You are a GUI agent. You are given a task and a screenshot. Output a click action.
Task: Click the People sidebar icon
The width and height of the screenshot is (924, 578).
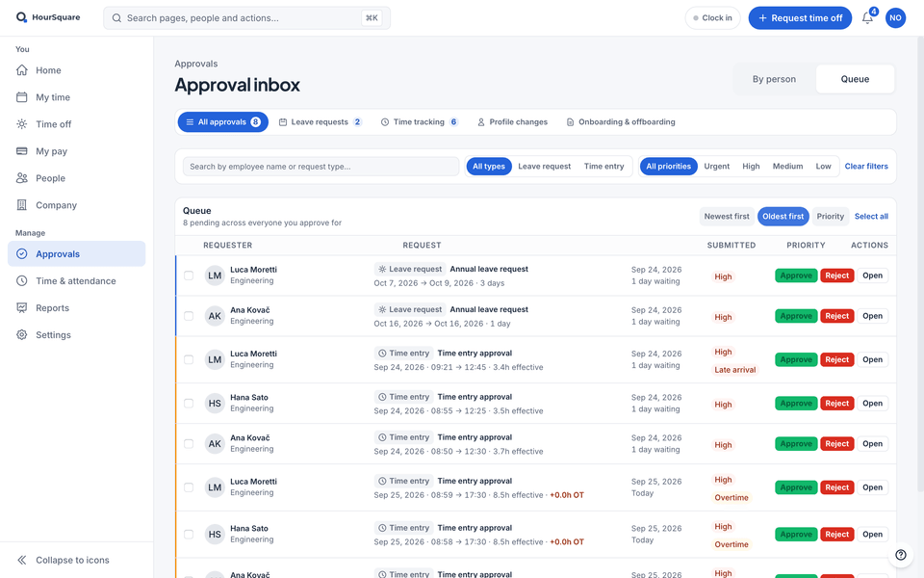coord(22,178)
